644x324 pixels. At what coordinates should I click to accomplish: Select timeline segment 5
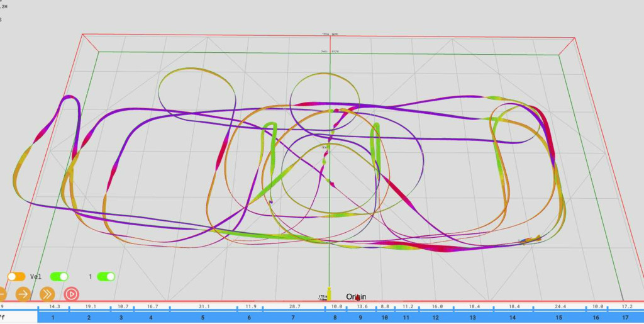tap(203, 318)
